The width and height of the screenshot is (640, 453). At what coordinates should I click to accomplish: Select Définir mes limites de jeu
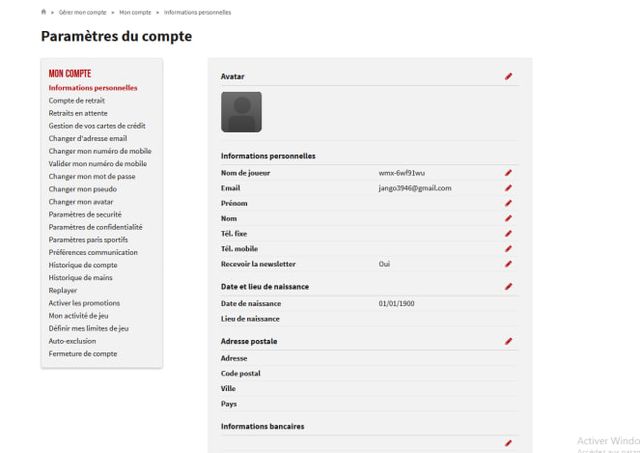point(89,328)
